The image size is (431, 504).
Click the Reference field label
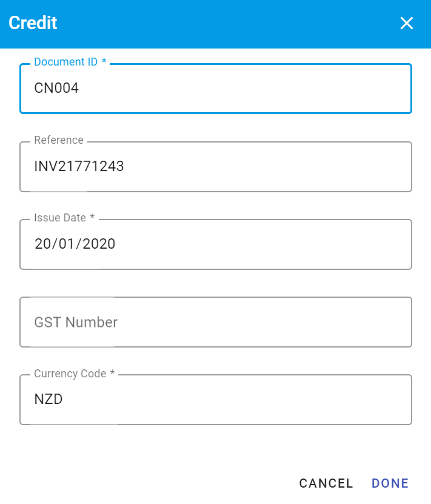(59, 140)
